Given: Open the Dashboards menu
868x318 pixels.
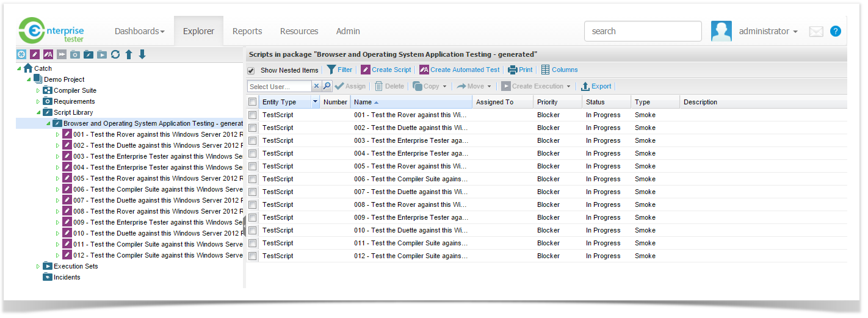Looking at the screenshot, I should [x=139, y=31].
